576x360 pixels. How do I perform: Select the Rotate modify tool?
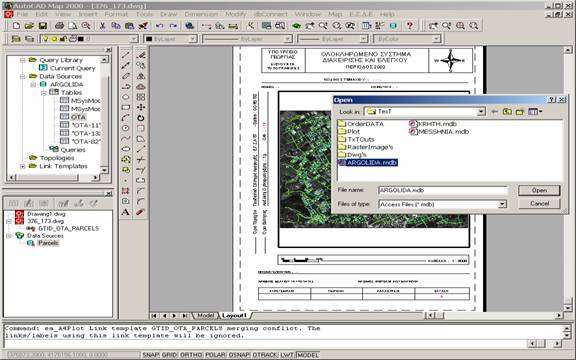[141, 118]
